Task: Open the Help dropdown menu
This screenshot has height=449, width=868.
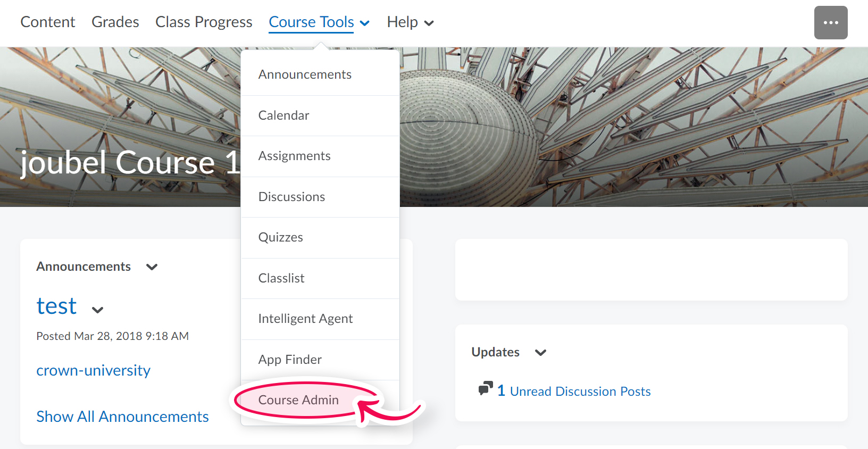Action: coord(410,22)
